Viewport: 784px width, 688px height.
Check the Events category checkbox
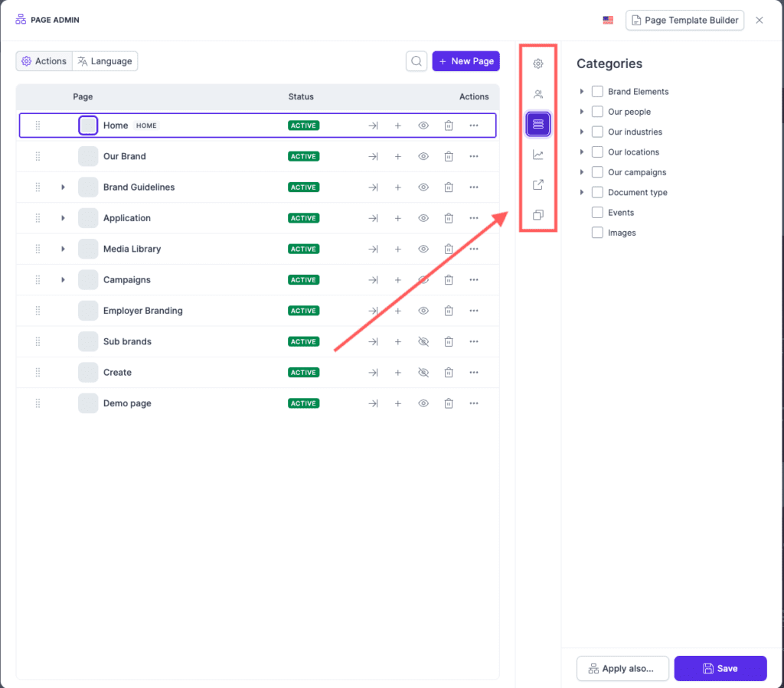[x=597, y=212]
